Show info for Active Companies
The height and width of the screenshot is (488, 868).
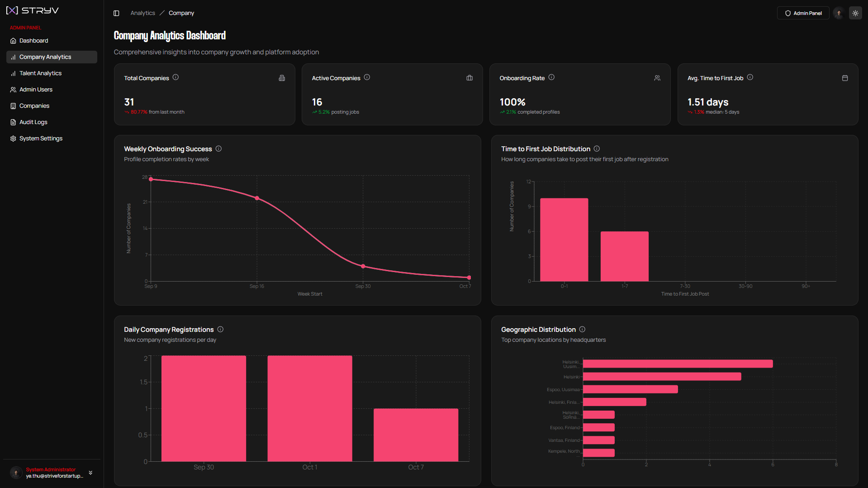(x=367, y=77)
